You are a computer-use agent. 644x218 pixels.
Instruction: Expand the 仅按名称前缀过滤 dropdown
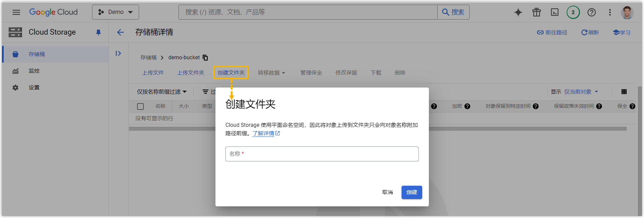(x=162, y=92)
